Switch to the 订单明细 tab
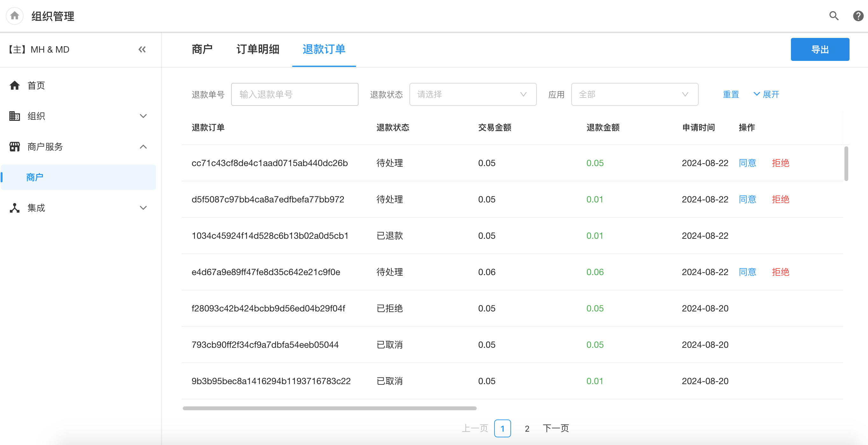Image resolution: width=868 pixels, height=445 pixels. [x=258, y=50]
